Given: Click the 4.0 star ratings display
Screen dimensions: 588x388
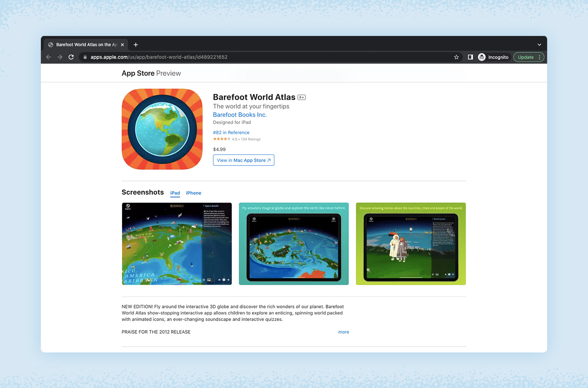Looking at the screenshot, I should [237, 139].
